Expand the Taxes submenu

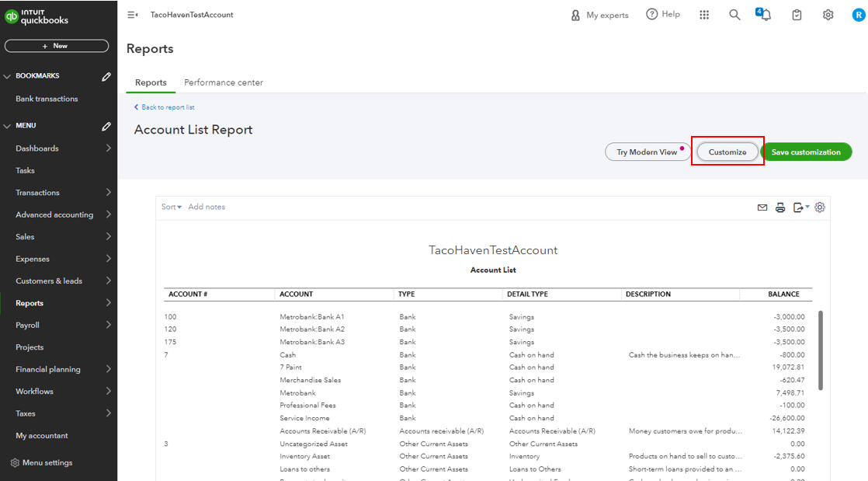click(x=109, y=413)
